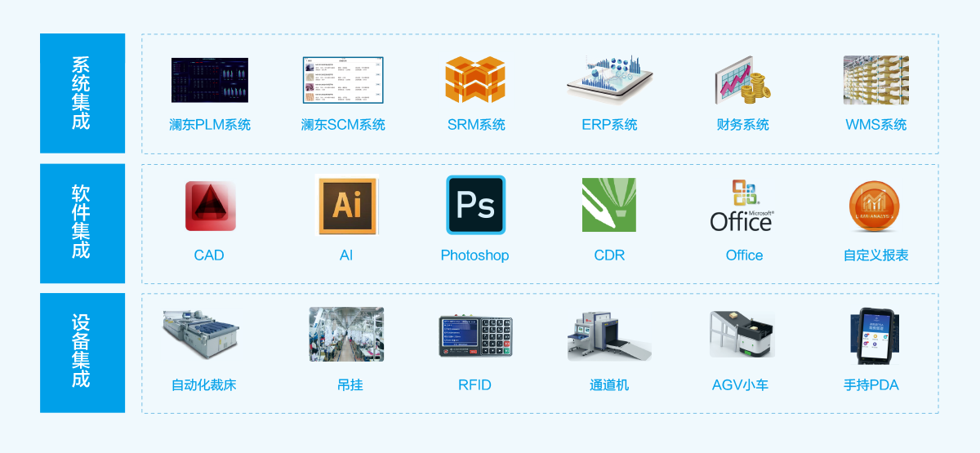Screen dimensions: 980x453
Task: Select the green CorelDRAW pen icon
Action: (609, 205)
